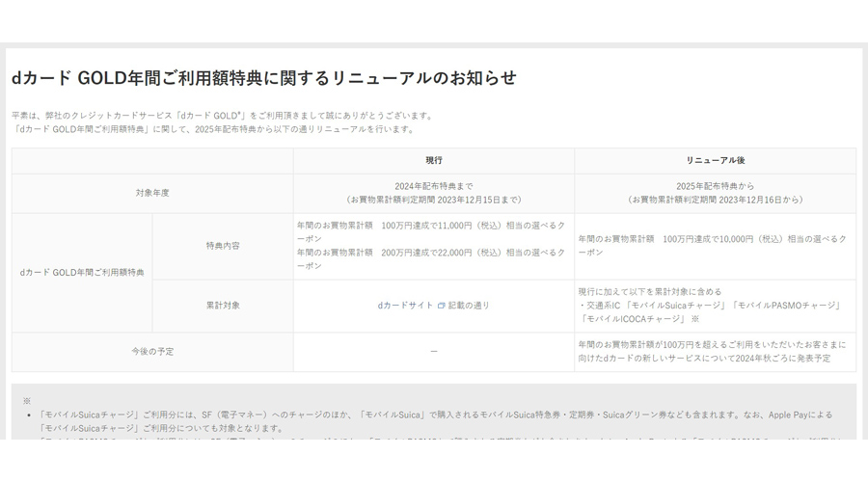868x482 pixels.
Task: Click the 100万円達成で10,000円 coupon cell
Action: [x=716, y=246]
